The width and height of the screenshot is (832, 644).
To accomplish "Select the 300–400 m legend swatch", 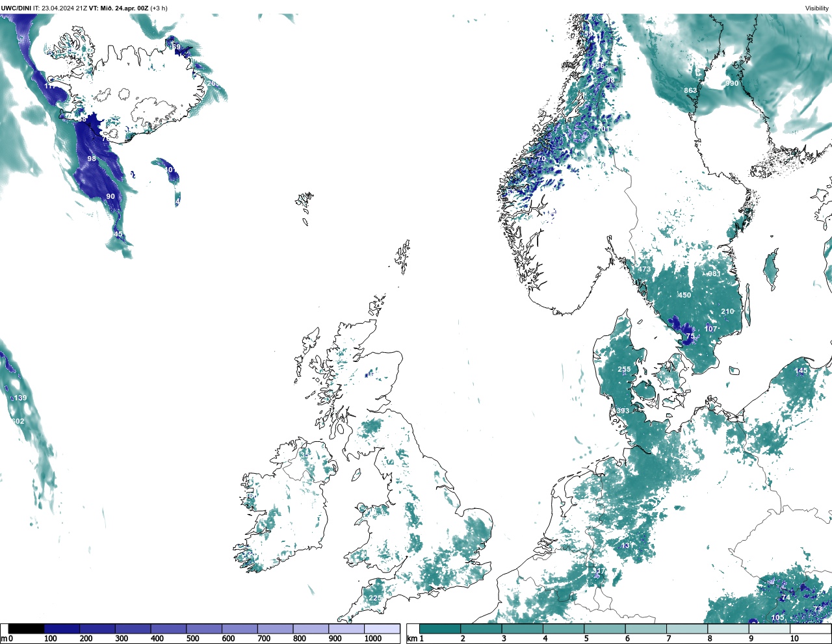I will point(133,628).
